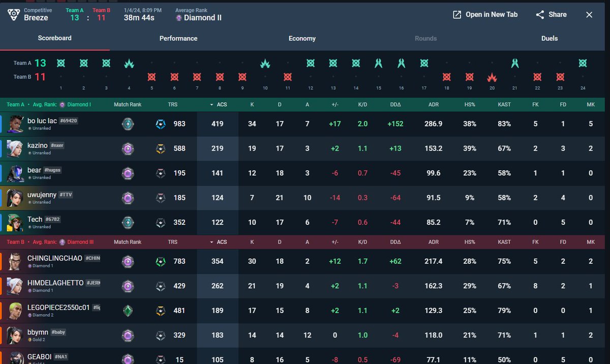Sort Team A by ADR header
The width and height of the screenshot is (610, 364).
point(433,105)
